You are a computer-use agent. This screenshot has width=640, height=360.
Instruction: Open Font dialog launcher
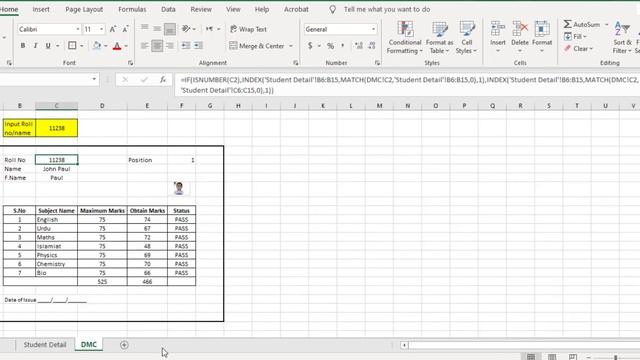point(131,63)
